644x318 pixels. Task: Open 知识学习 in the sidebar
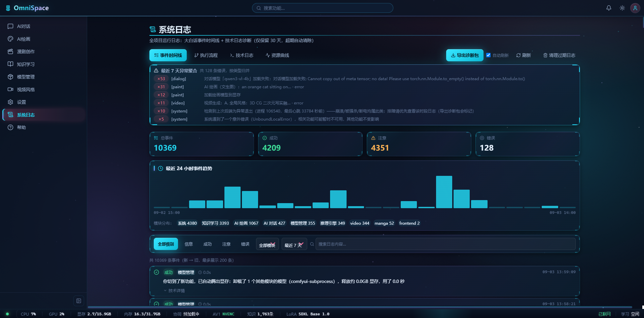point(43,64)
